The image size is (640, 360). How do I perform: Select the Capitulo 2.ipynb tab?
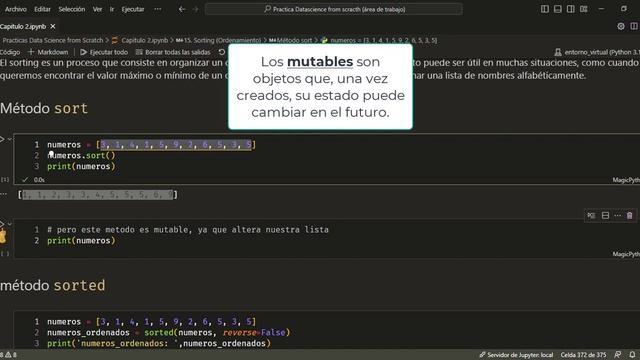click(23, 27)
